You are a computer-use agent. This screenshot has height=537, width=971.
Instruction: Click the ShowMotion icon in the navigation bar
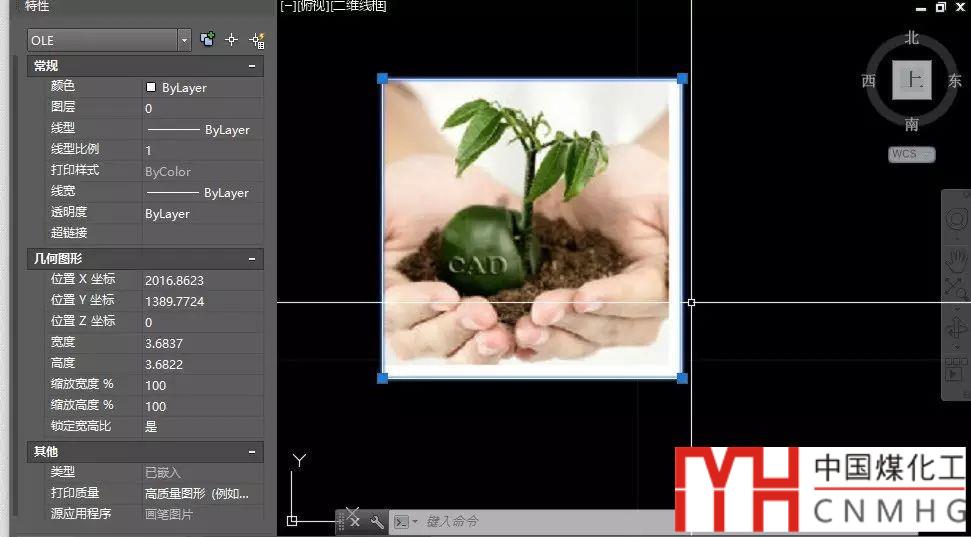[x=955, y=374]
